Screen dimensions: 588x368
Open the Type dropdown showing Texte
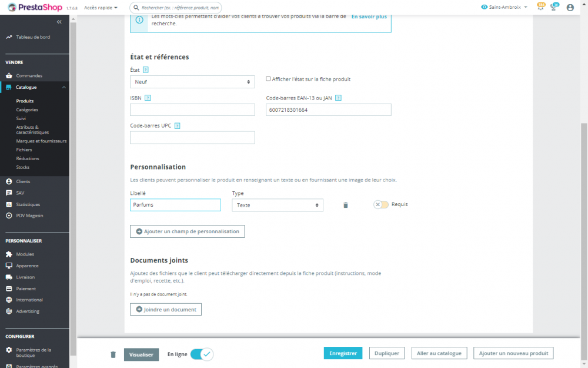click(x=278, y=205)
